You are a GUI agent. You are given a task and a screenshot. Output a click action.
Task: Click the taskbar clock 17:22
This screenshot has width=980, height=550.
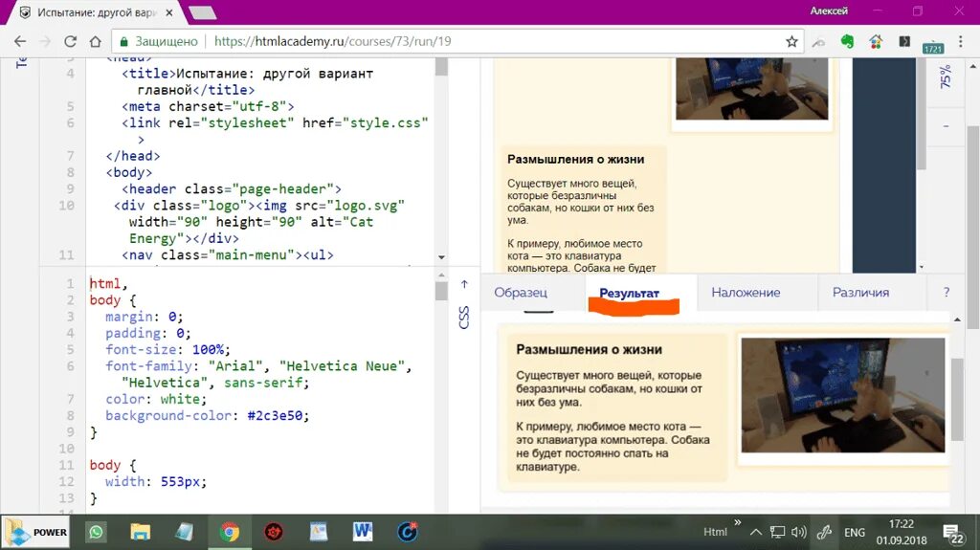[x=902, y=524]
